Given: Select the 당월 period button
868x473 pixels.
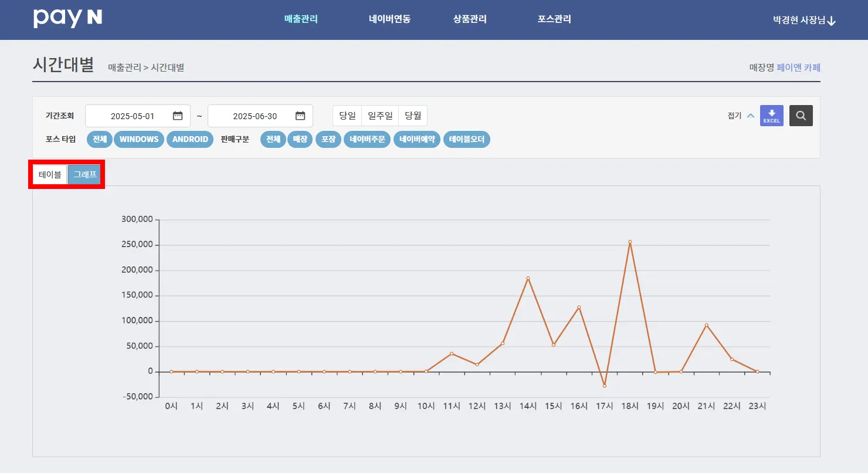Looking at the screenshot, I should tap(413, 116).
